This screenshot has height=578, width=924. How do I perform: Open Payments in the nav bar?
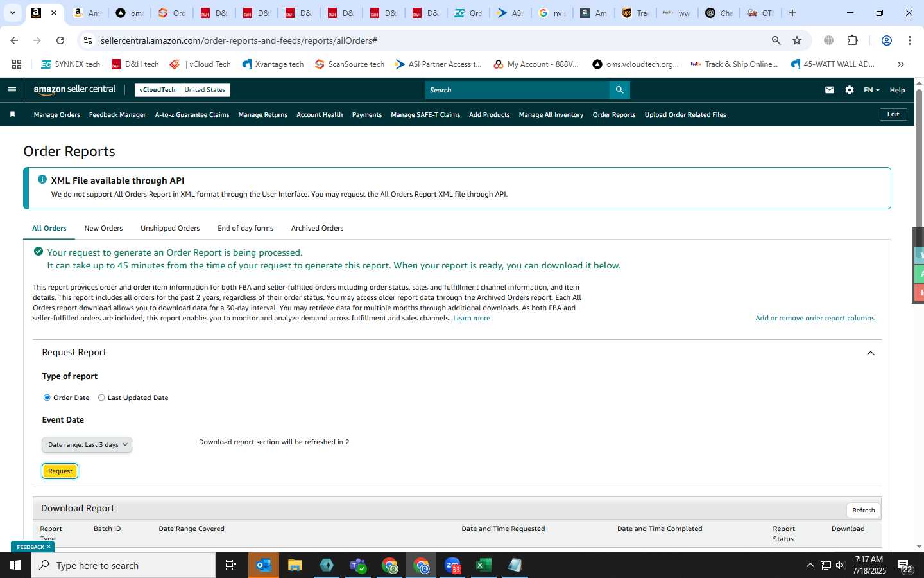(x=367, y=115)
